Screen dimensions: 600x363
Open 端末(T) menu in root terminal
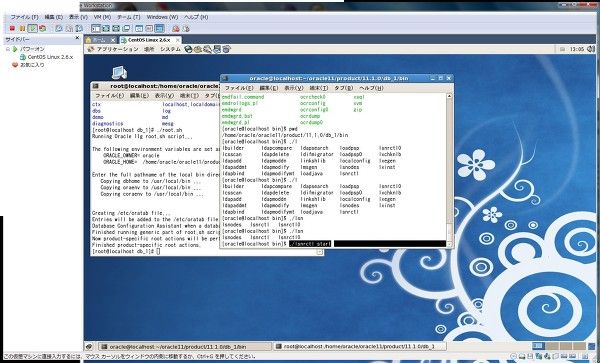pyautogui.click(x=189, y=96)
